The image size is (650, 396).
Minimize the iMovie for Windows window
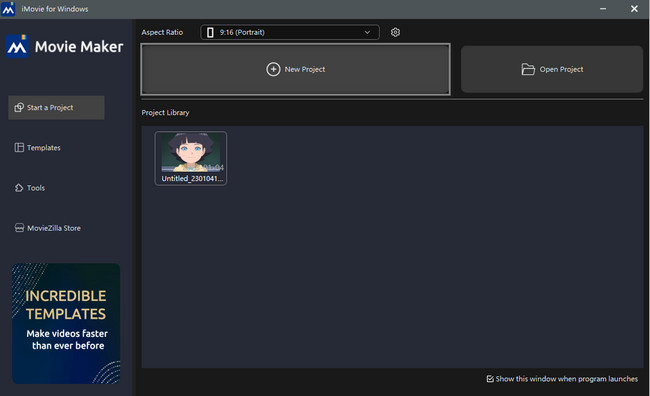click(x=603, y=9)
